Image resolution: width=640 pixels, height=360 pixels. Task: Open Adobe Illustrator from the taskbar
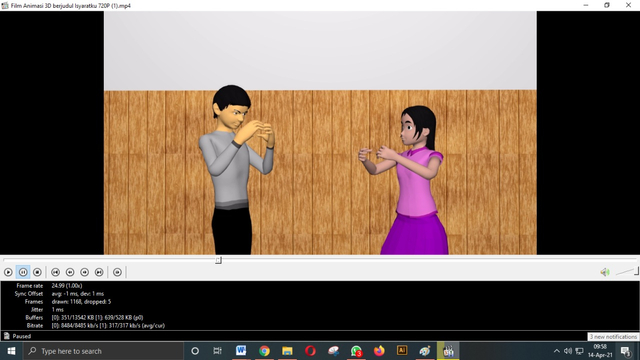tap(402, 350)
